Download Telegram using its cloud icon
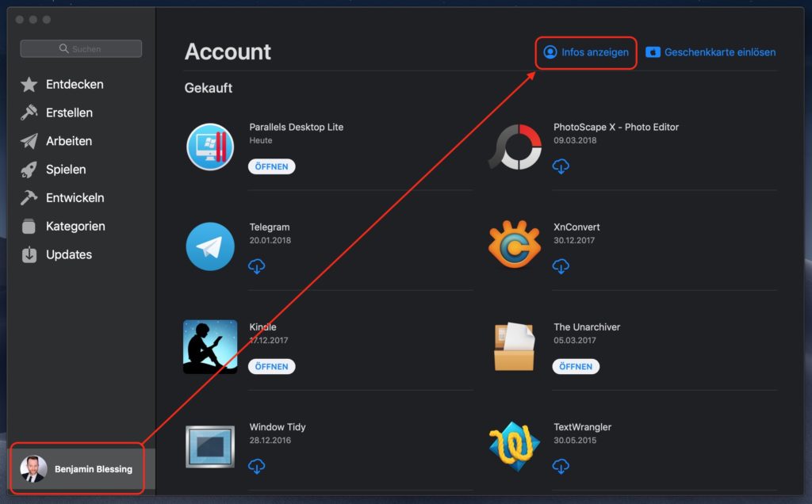 [x=256, y=267]
